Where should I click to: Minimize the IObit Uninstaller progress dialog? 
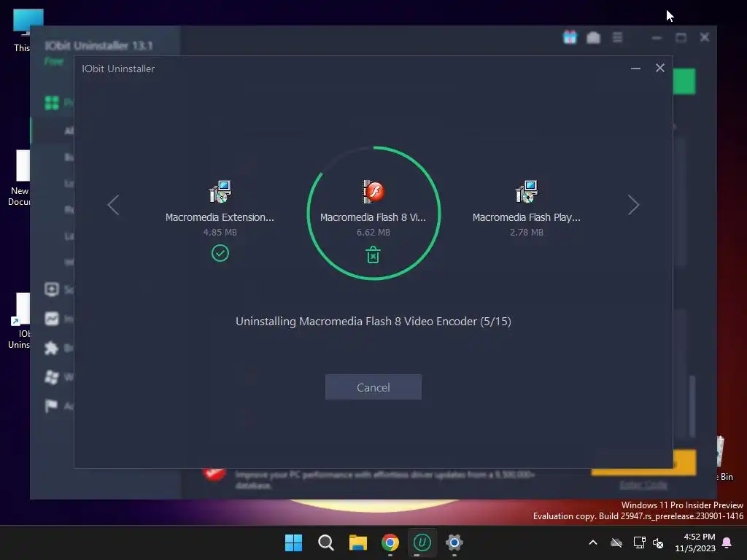[x=635, y=68]
